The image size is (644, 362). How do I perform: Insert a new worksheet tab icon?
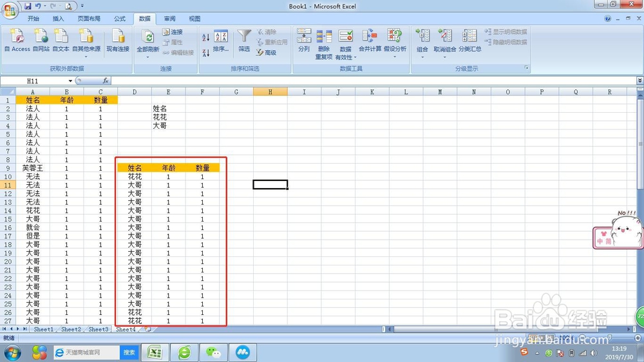coord(147,329)
